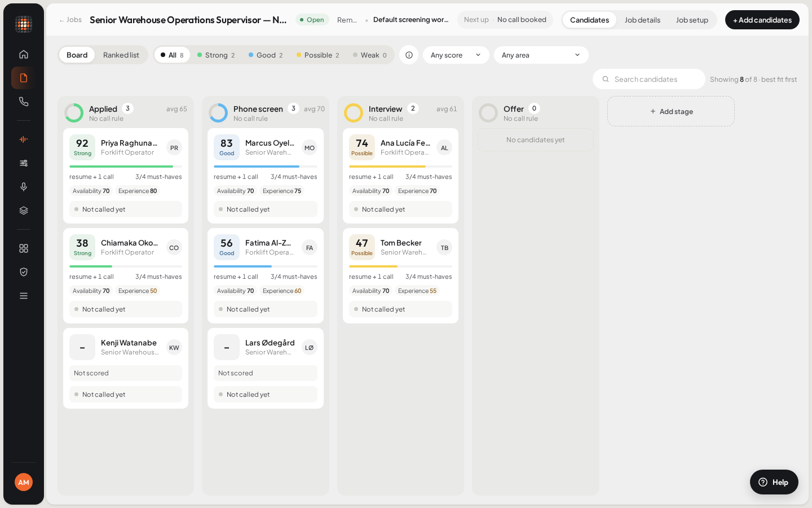This screenshot has height=508, width=812.
Task: Click the AL avatar on Ana Lucía's card
Action: coord(444,148)
